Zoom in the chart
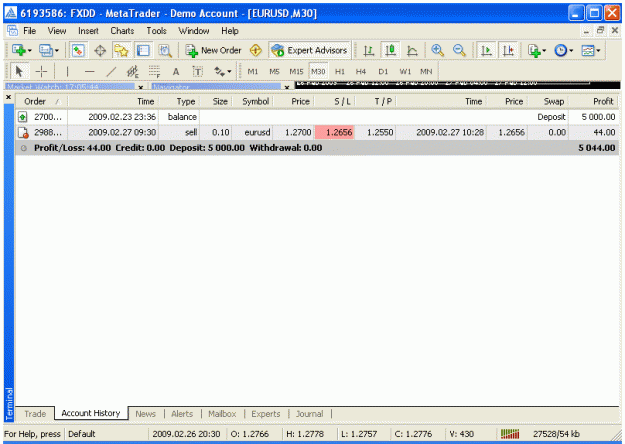The height and width of the screenshot is (444, 625). click(x=438, y=51)
